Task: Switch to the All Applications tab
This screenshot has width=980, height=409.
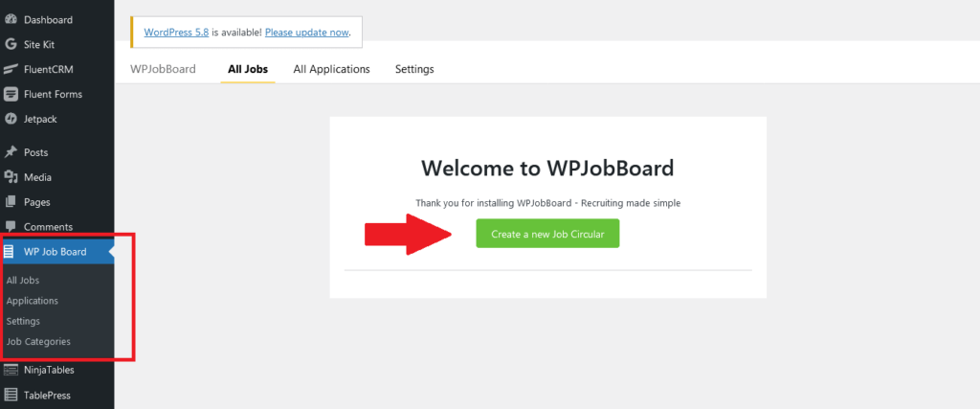Action: coord(331,69)
